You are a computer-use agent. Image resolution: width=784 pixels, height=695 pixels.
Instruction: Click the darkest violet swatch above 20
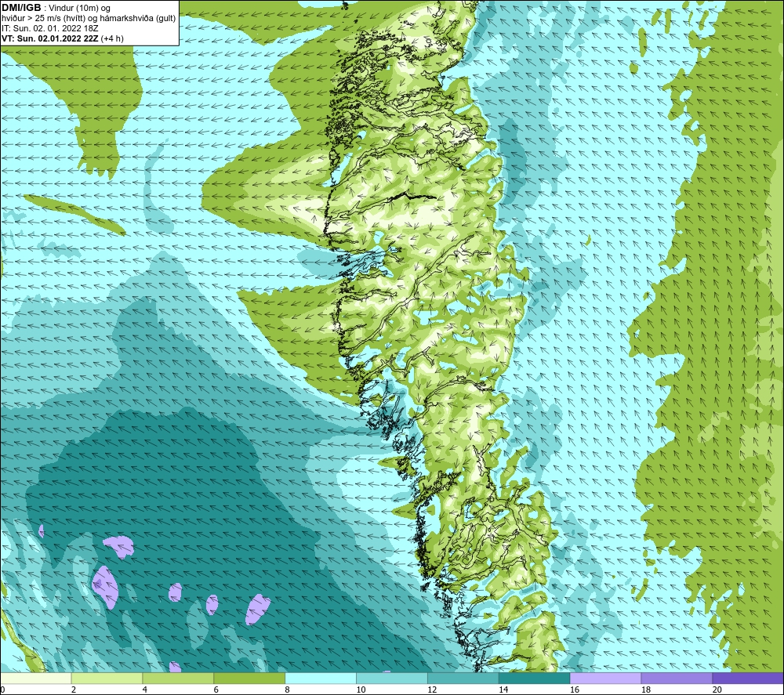click(x=748, y=678)
